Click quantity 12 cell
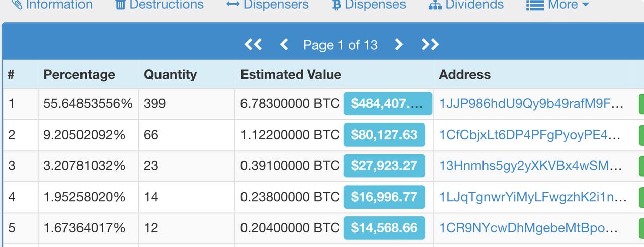 point(187,228)
